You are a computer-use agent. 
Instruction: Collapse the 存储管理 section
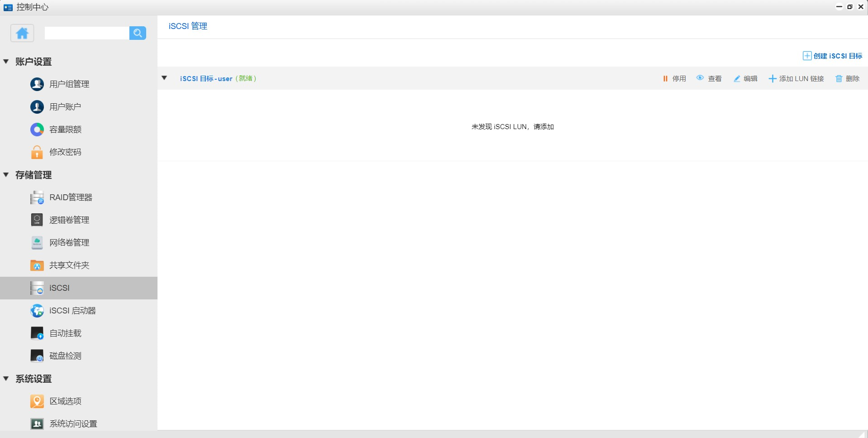[6, 175]
